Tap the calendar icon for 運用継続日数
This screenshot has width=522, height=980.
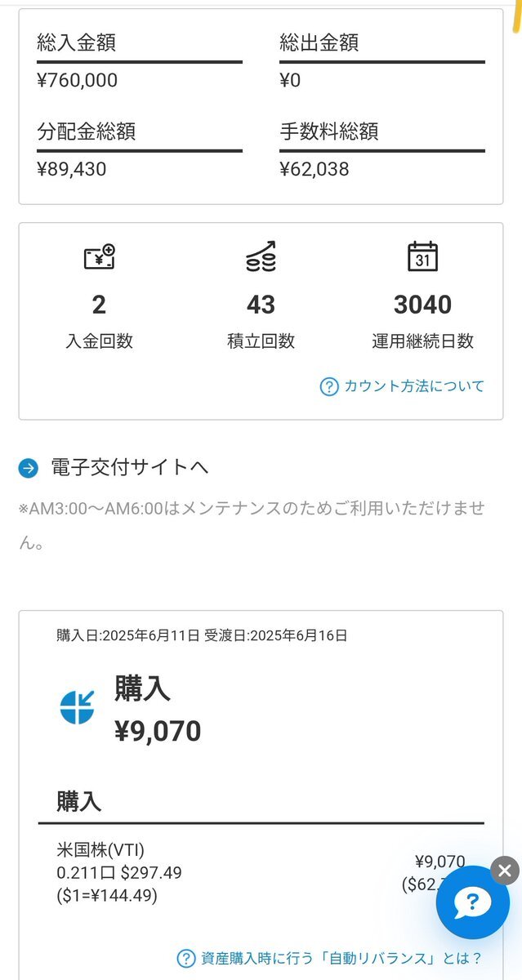[x=422, y=256]
